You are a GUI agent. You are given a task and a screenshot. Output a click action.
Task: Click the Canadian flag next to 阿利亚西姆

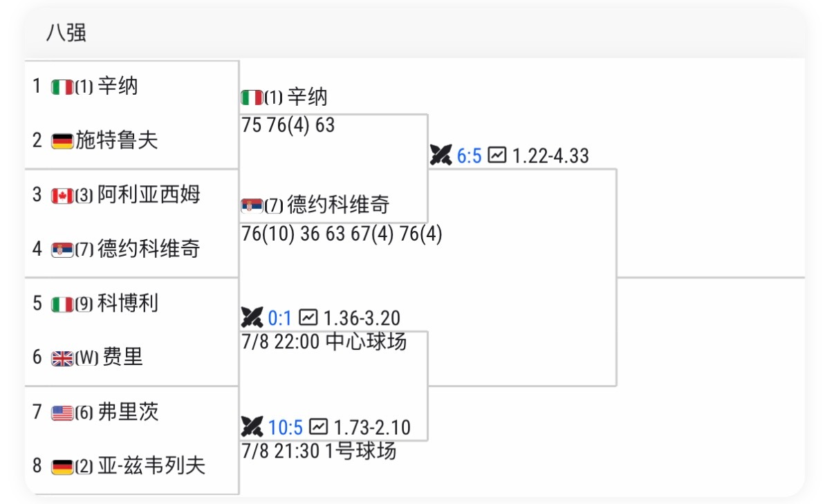62,196
